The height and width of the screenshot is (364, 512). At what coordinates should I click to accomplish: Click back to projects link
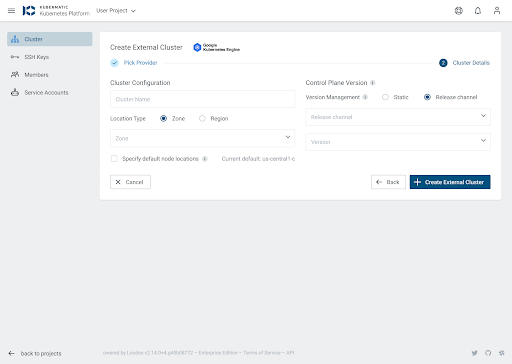(x=41, y=353)
